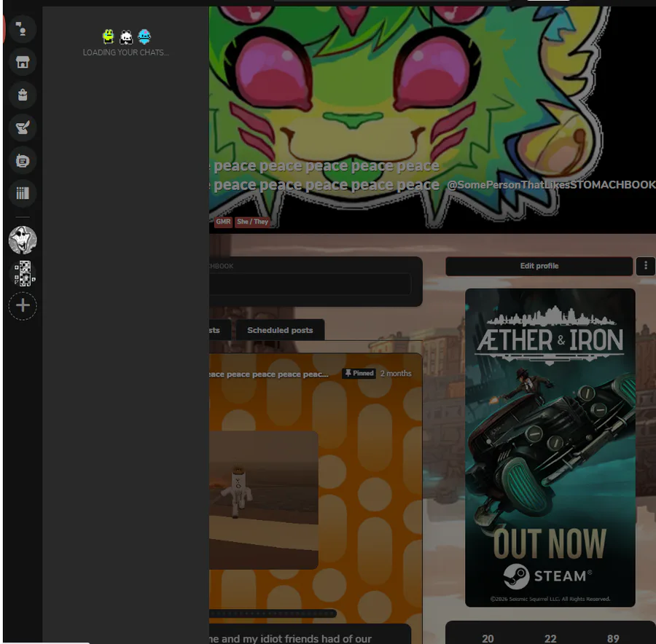The height and width of the screenshot is (644, 656).
Task: Open the Aether & Iron Steam advertisement
Action: tap(550, 447)
